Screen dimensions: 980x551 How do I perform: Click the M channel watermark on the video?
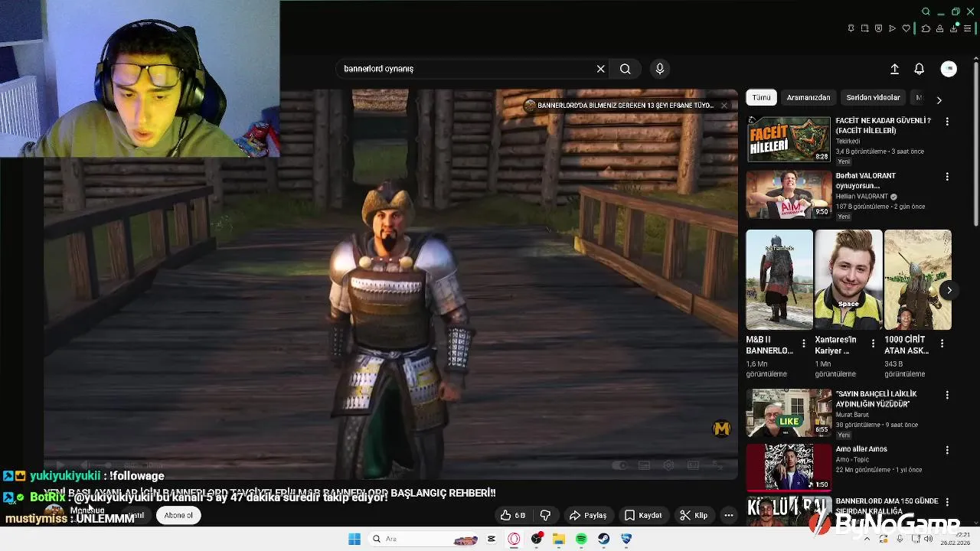pyautogui.click(x=721, y=429)
